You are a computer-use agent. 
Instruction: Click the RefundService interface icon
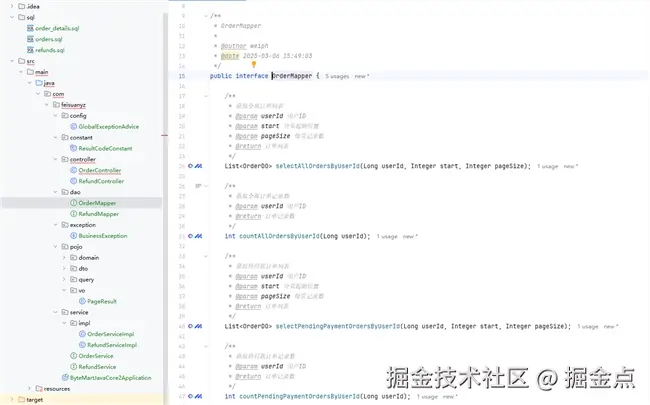(x=73, y=366)
